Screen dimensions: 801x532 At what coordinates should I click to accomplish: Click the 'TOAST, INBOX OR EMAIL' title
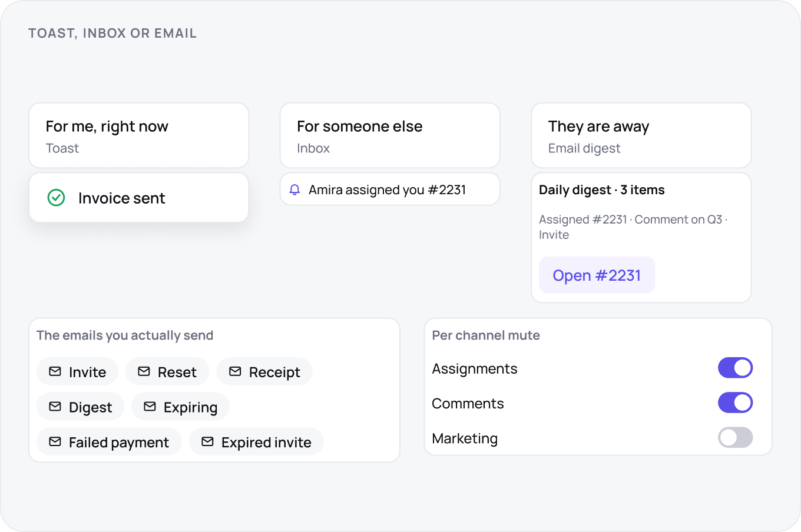112,33
